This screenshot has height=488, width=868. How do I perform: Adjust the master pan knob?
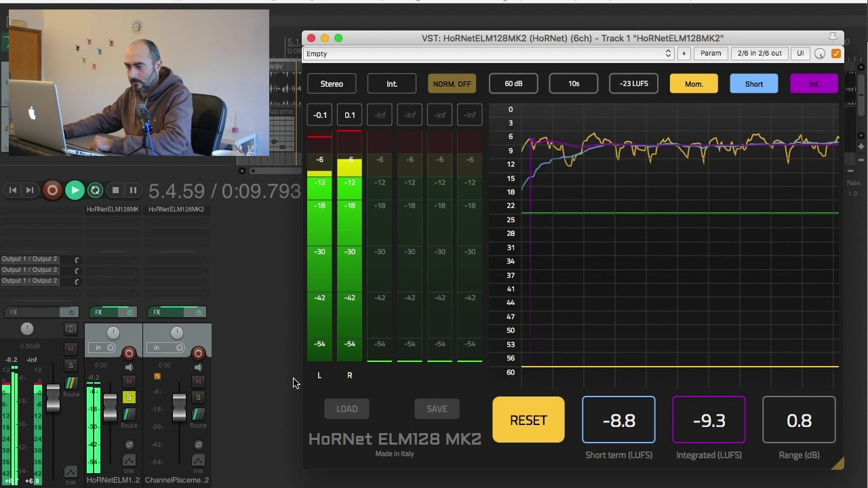(x=27, y=329)
